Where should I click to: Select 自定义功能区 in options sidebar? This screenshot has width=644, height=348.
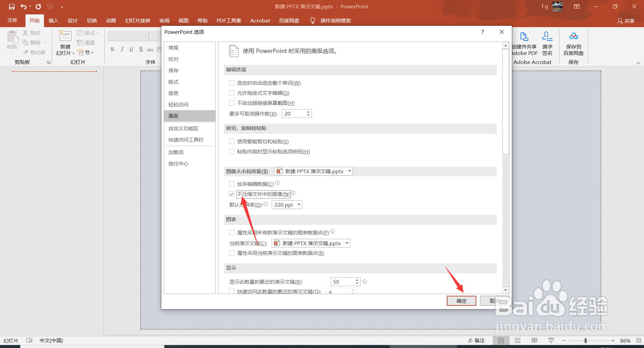(x=190, y=128)
